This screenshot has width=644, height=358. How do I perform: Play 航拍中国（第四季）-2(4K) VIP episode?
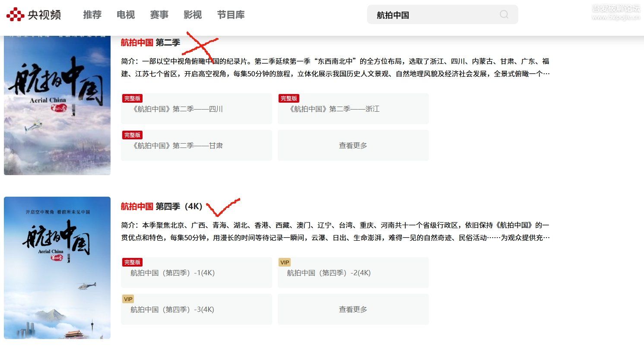coord(353,273)
